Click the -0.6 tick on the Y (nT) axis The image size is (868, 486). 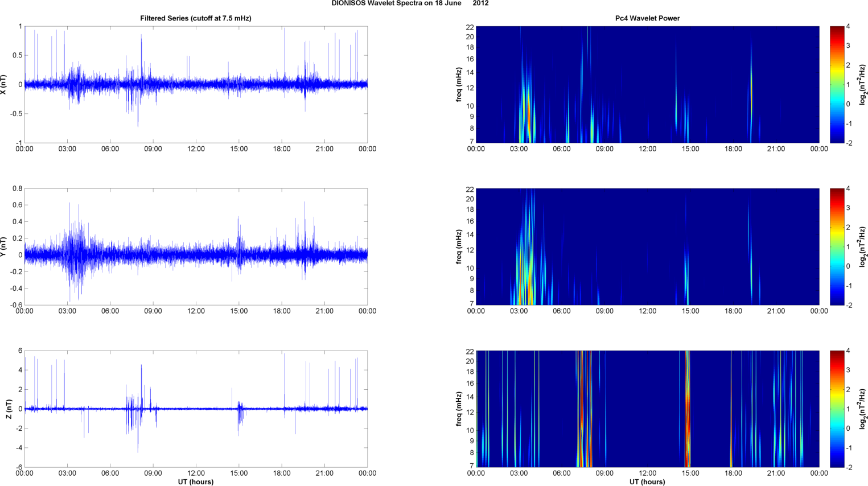(17, 305)
